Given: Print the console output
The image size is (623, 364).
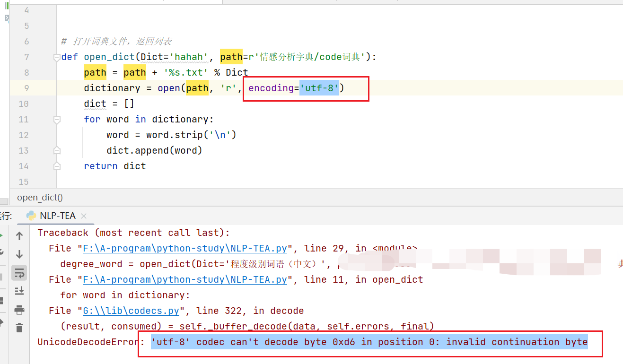Looking at the screenshot, I should click(x=19, y=310).
